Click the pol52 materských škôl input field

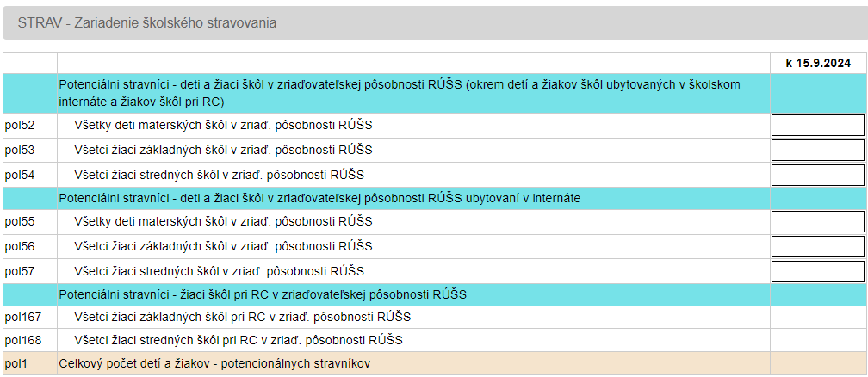818,125
